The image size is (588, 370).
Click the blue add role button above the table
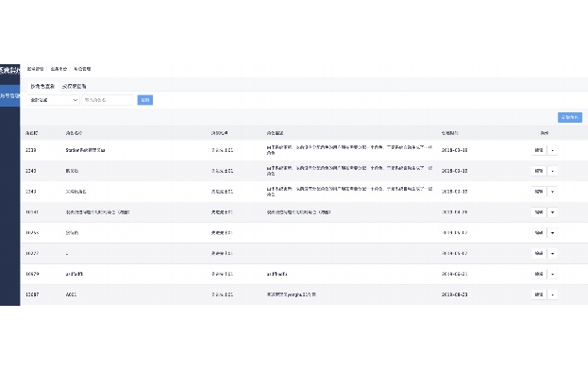click(x=570, y=117)
